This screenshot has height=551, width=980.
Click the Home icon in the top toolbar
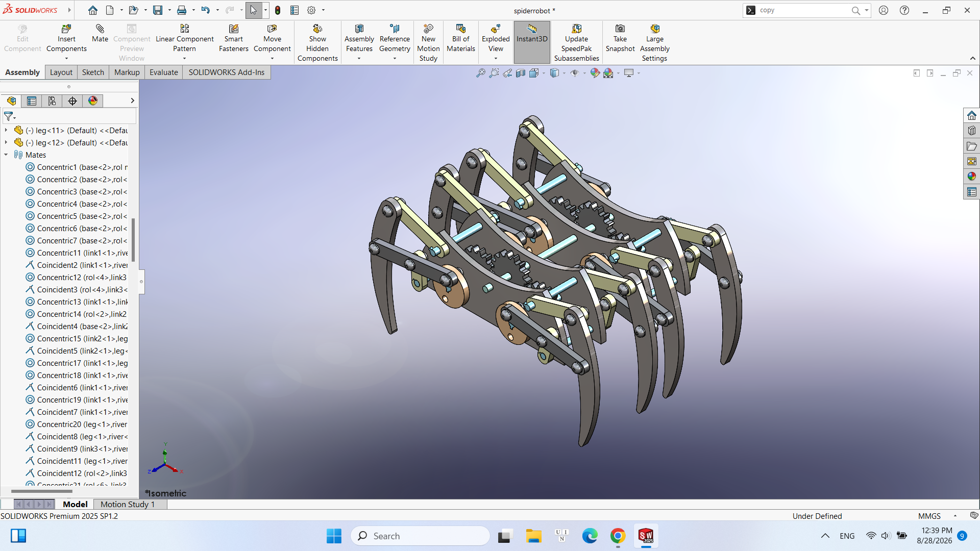click(x=92, y=10)
